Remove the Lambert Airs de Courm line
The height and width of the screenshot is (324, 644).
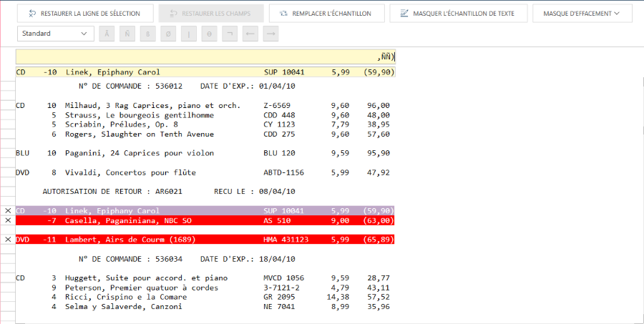(8, 240)
